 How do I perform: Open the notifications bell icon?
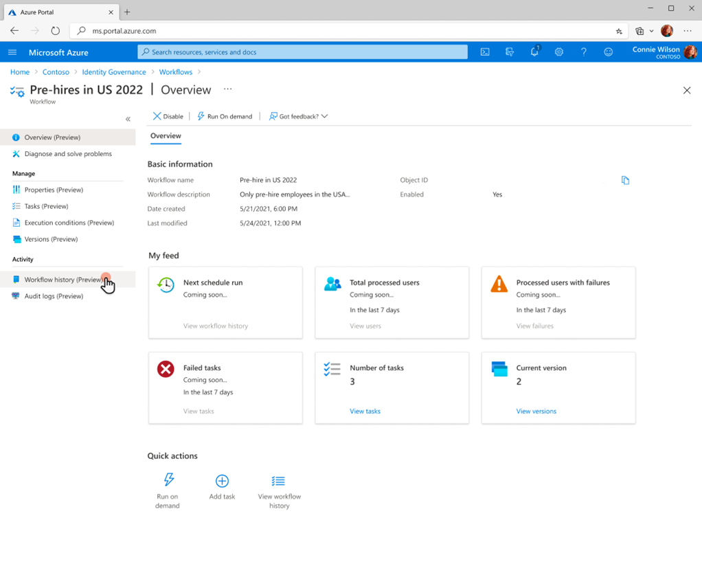point(534,52)
